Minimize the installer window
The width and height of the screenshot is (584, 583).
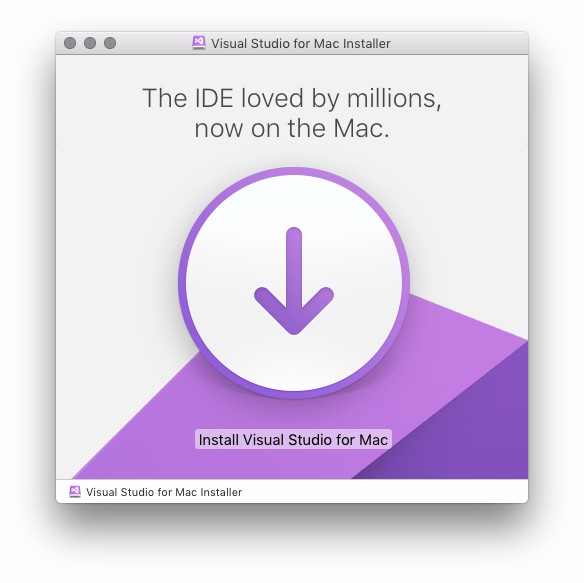pyautogui.click(x=90, y=43)
